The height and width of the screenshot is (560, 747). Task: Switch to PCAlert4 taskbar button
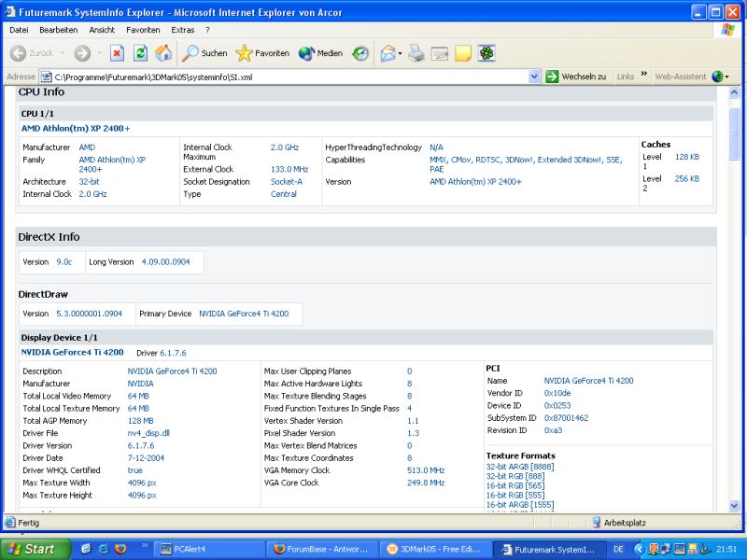(x=208, y=549)
